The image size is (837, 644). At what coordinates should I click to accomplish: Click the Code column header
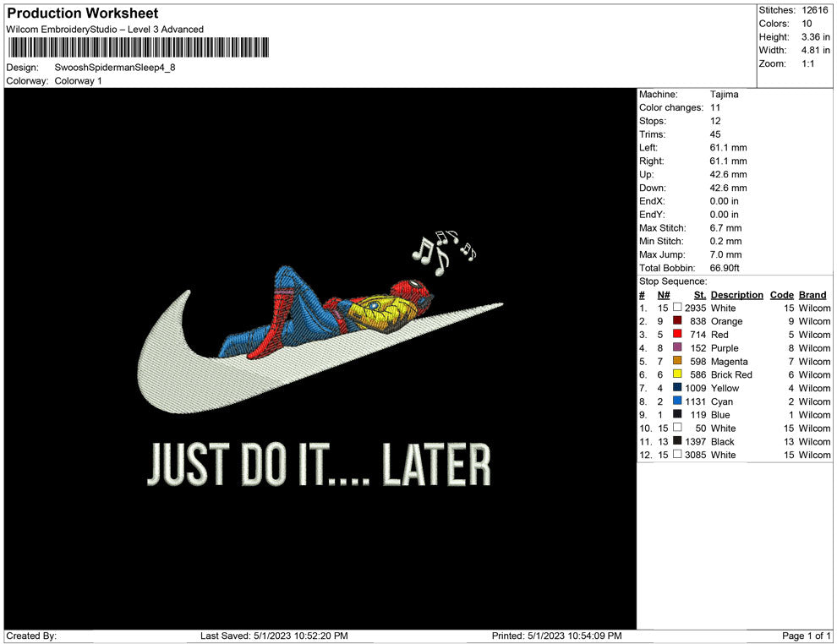click(782, 294)
